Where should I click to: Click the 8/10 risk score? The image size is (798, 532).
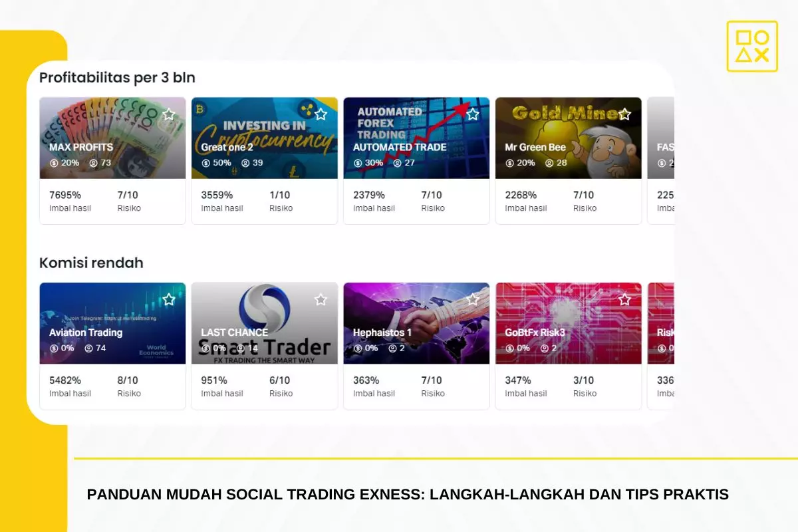tap(128, 380)
